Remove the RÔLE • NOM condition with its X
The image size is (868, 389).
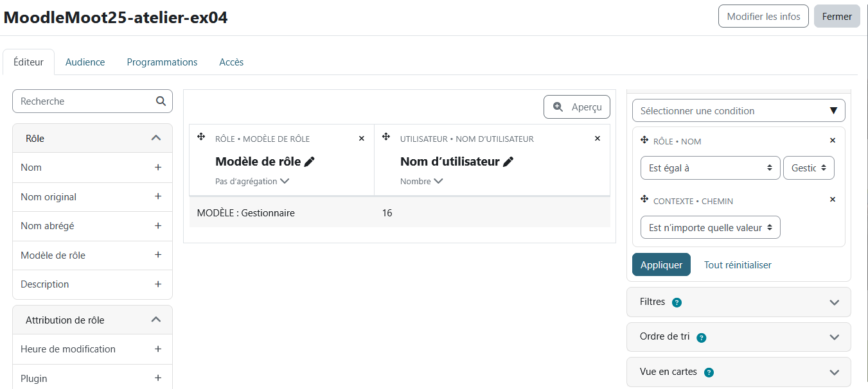tap(833, 140)
